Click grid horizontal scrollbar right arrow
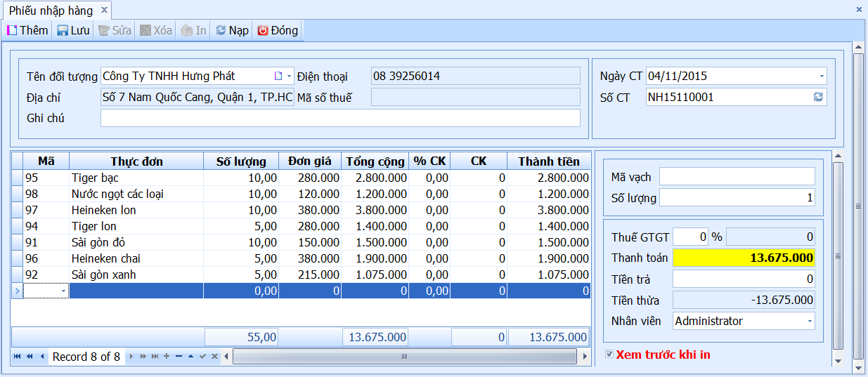This screenshot has height=377, width=868. tap(585, 357)
